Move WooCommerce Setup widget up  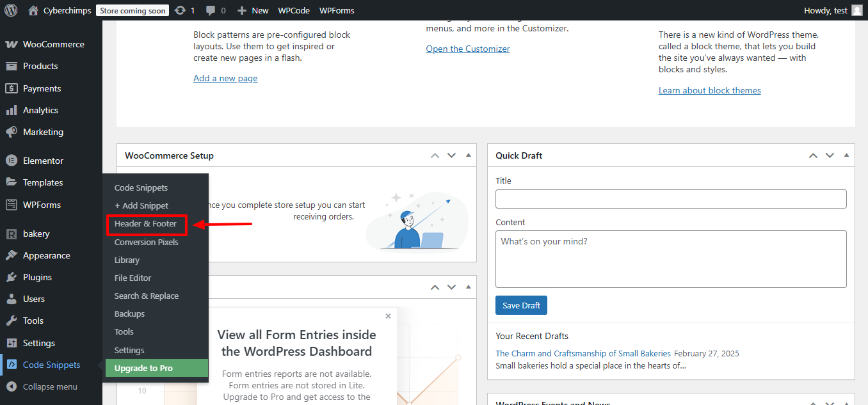435,155
